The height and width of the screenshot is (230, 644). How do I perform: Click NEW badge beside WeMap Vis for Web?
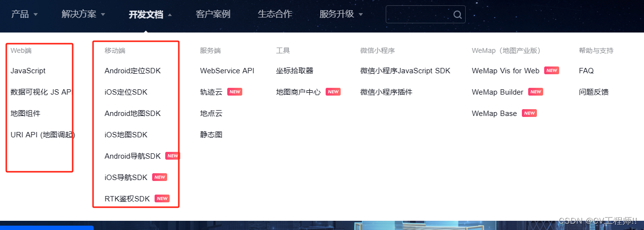[x=551, y=70]
